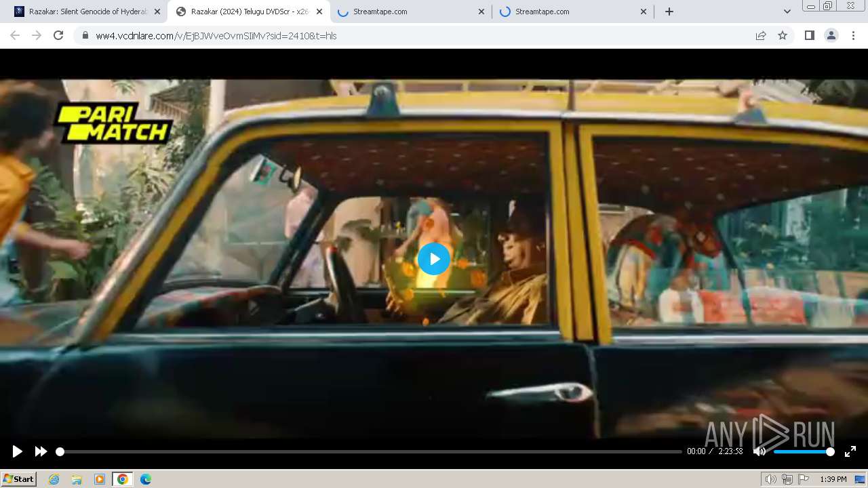Viewport: 868px width, 488px height.
Task: Click the Parimatch logo overlay
Action: 113,123
